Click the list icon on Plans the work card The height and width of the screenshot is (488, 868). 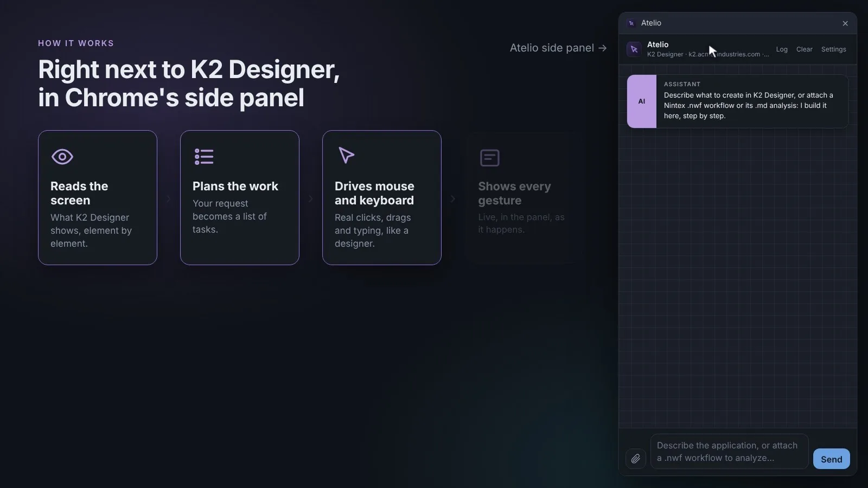(204, 157)
